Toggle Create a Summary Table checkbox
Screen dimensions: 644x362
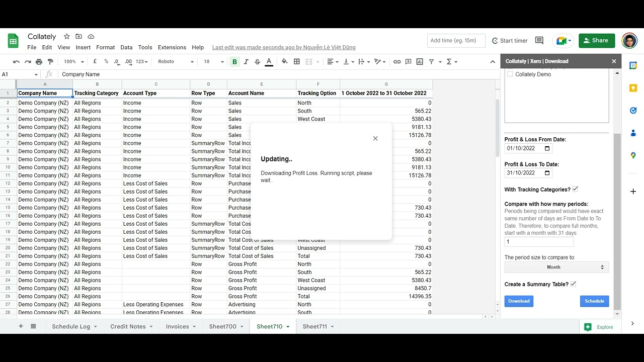[x=573, y=284]
